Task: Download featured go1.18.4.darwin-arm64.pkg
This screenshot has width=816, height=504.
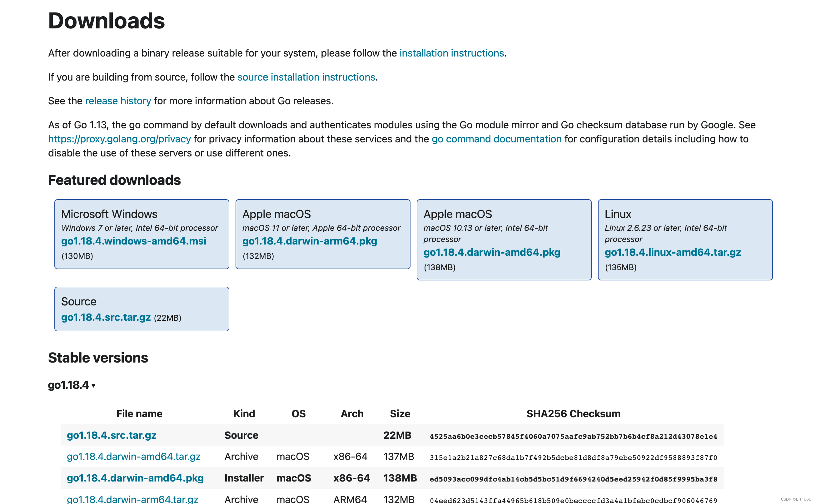Action: (x=310, y=241)
